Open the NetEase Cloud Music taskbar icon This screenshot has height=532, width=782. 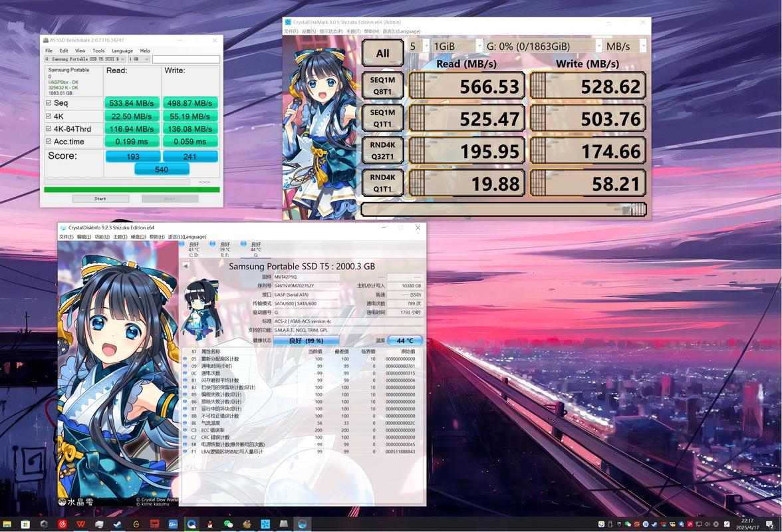pos(63,524)
